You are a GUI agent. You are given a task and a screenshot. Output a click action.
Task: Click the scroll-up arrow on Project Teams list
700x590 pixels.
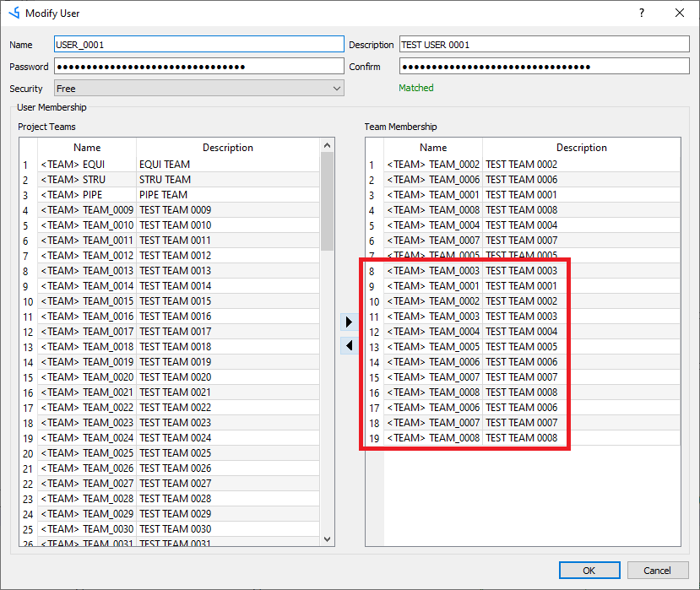point(327,144)
